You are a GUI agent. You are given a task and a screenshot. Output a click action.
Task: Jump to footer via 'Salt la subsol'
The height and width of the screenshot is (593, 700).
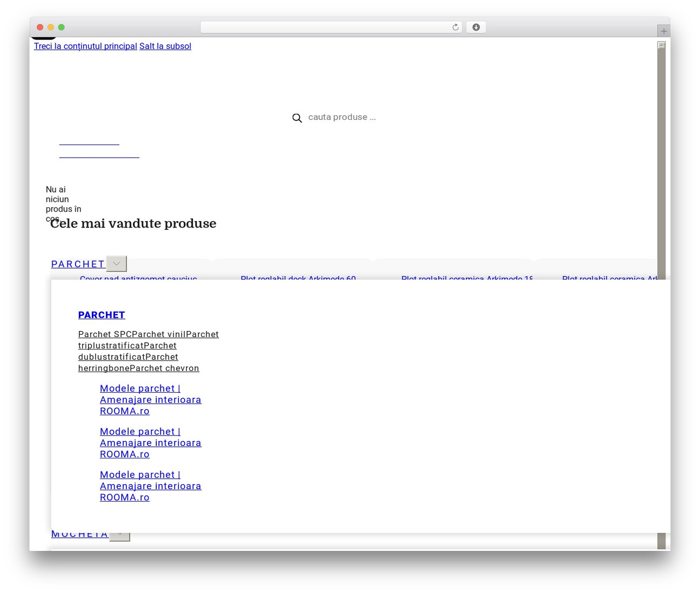click(165, 46)
